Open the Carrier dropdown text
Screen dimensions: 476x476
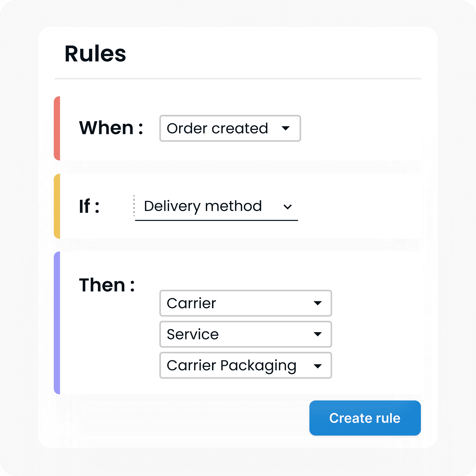(191, 303)
